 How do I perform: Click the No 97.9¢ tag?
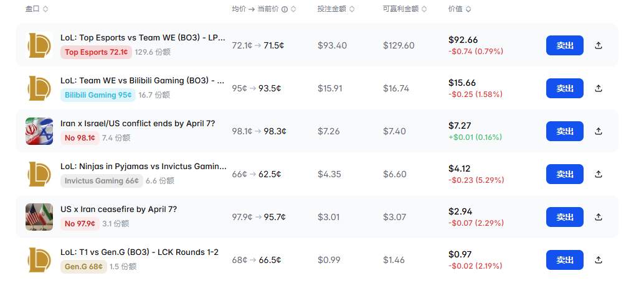80,224
